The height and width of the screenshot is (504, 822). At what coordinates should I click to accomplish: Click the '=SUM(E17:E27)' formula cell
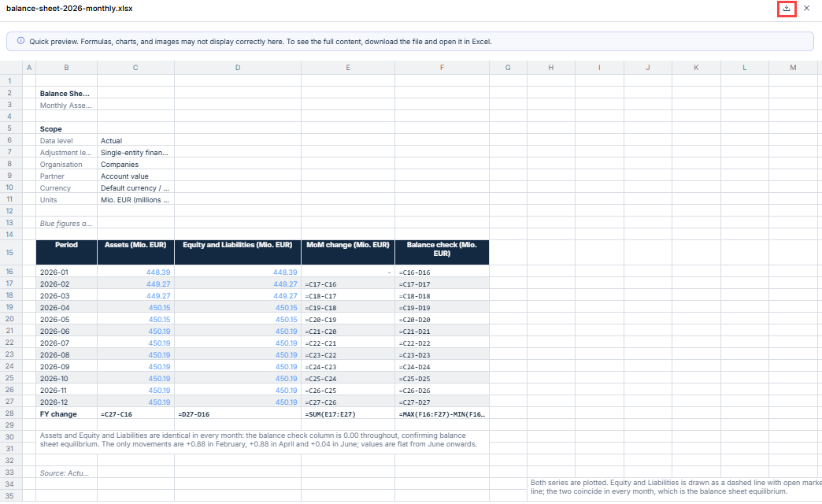point(348,413)
